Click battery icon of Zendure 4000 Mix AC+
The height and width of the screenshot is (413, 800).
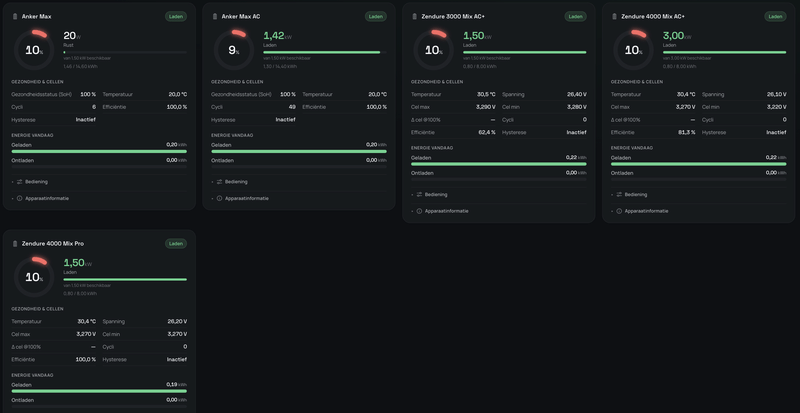pyautogui.click(x=615, y=16)
